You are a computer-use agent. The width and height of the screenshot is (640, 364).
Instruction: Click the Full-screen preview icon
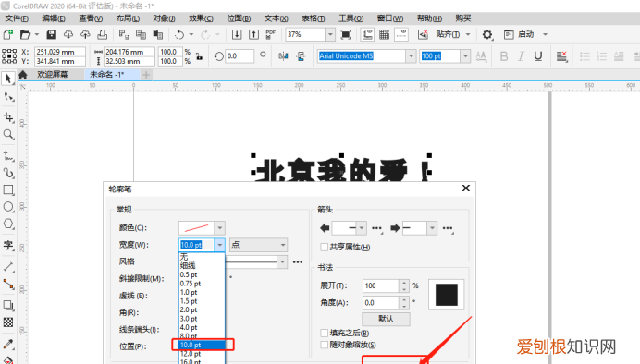[x=346, y=35]
